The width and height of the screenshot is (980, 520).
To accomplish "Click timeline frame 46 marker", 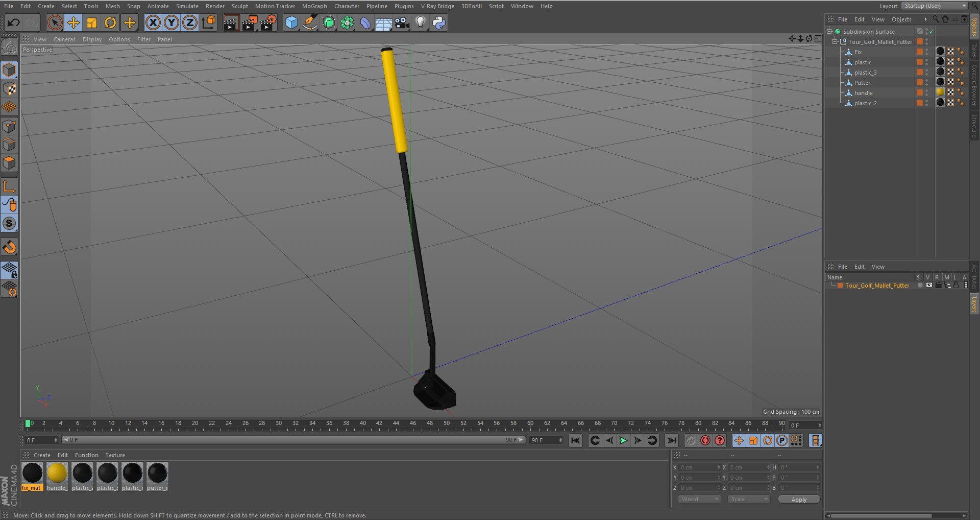I will 412,424.
